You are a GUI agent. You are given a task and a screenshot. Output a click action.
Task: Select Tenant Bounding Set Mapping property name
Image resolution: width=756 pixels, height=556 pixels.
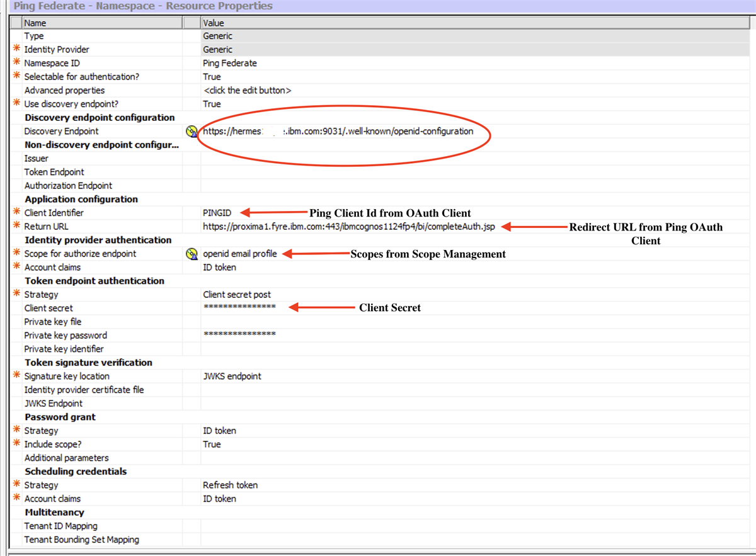click(81, 540)
